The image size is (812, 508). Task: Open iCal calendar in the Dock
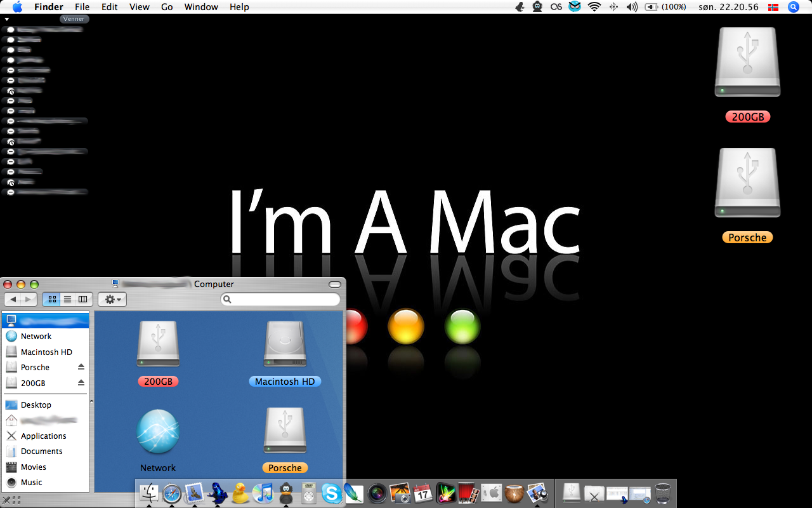click(422, 493)
